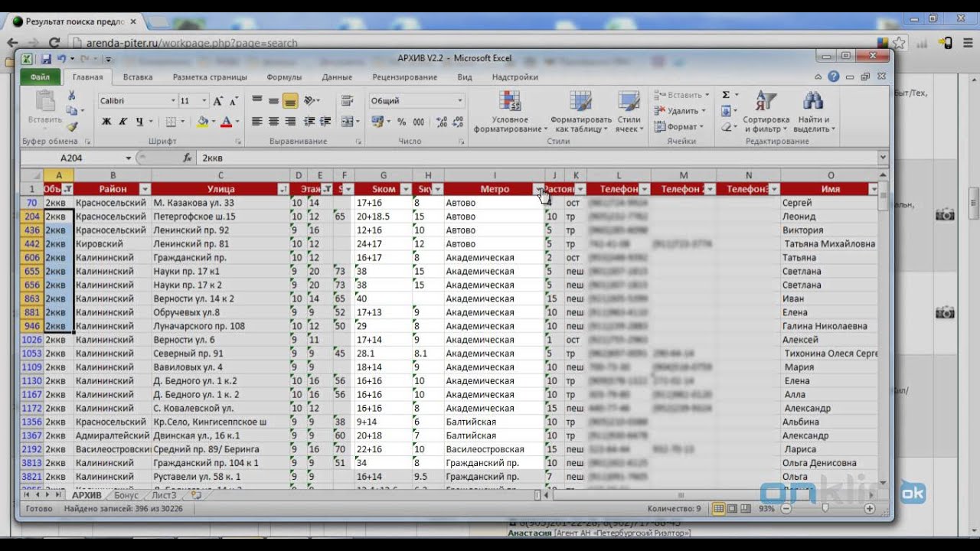980x551 pixels.
Task: Click the Найти и выделить button
Action: (x=813, y=112)
